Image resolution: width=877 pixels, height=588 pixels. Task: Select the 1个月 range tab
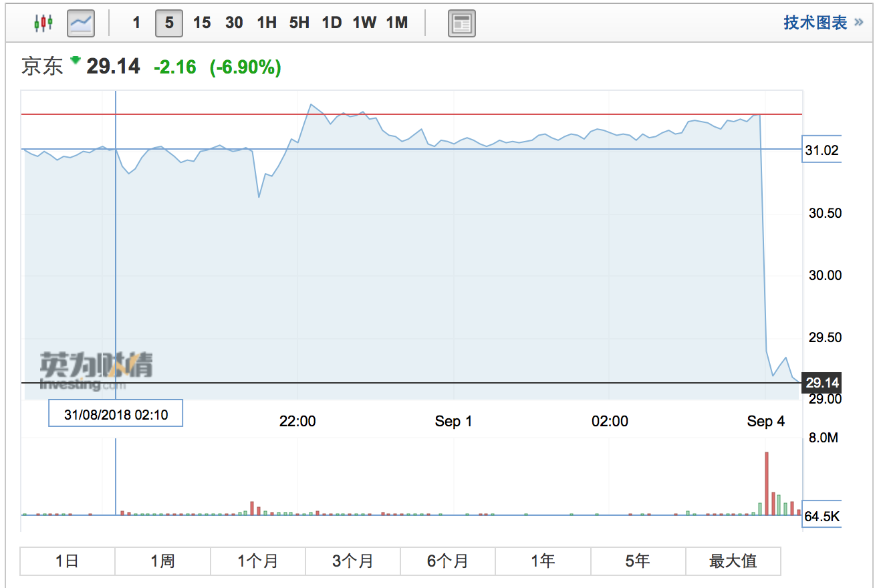(x=258, y=561)
